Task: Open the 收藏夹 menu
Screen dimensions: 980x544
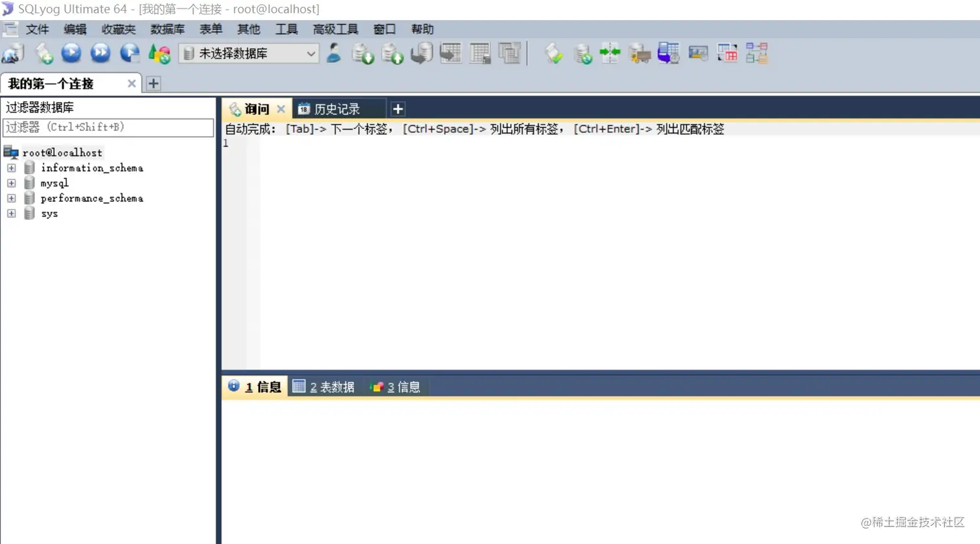Action: click(119, 29)
